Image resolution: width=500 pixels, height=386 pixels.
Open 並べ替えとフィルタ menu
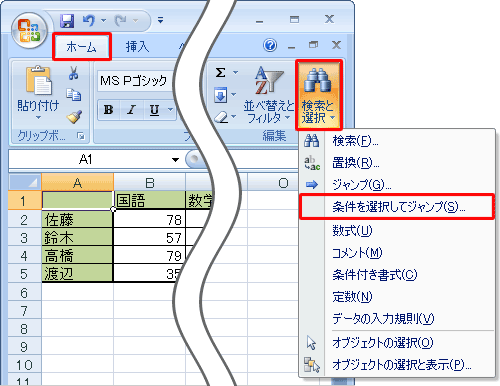(269, 94)
